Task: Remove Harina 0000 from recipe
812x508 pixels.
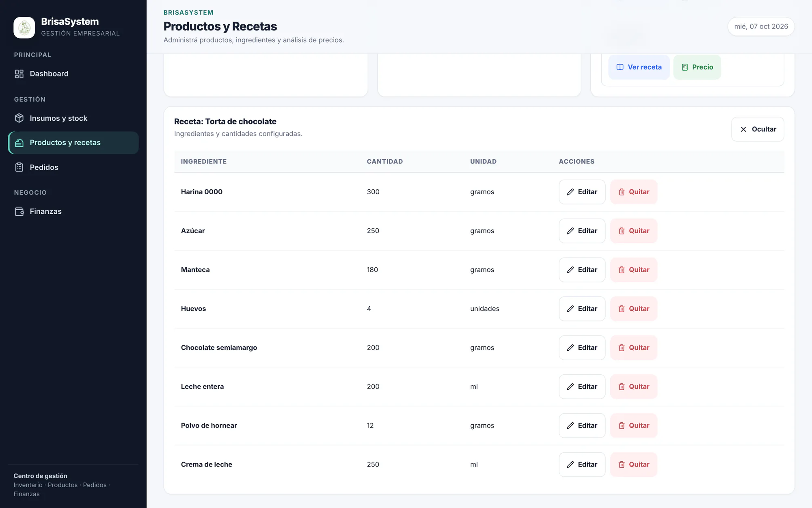Action: 633,192
